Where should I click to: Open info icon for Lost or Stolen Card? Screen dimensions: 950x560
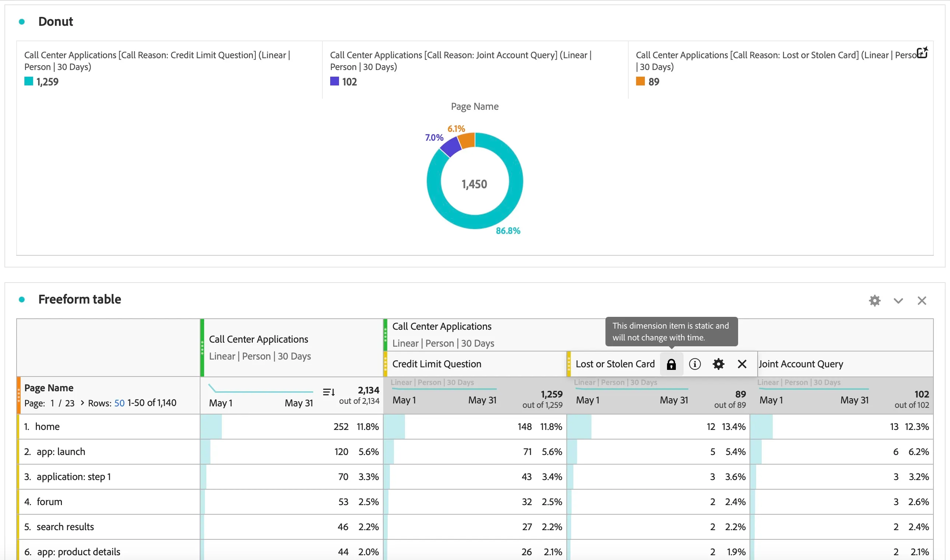click(695, 364)
